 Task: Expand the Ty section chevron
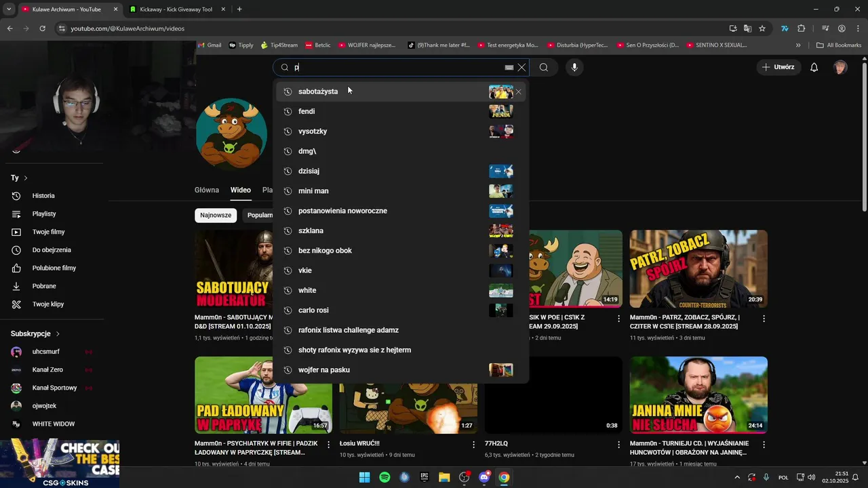click(26, 178)
